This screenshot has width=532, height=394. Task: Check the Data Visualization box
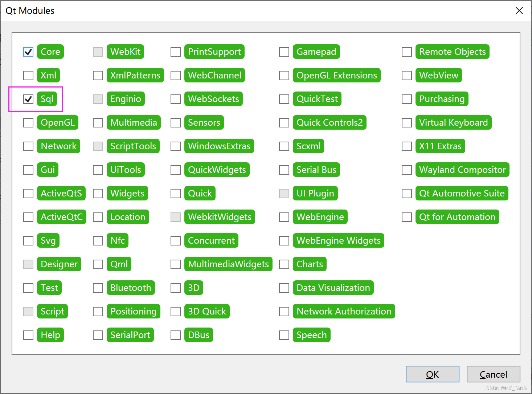284,288
